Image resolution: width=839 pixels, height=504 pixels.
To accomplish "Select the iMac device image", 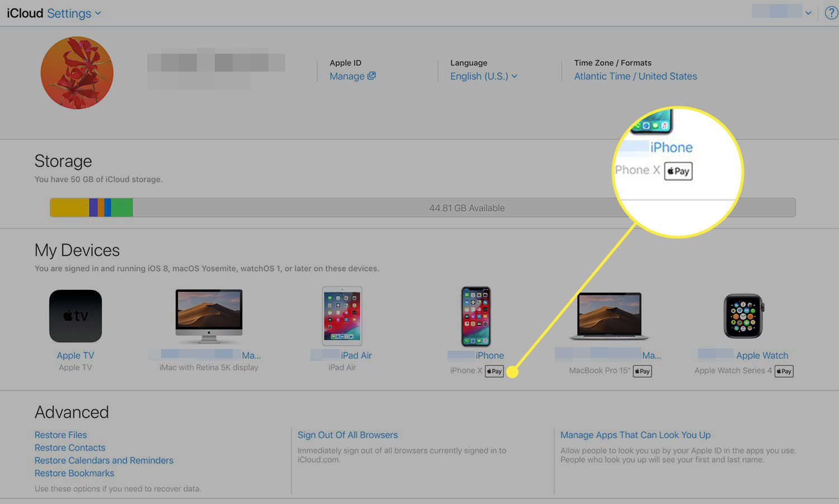I will 209,316.
